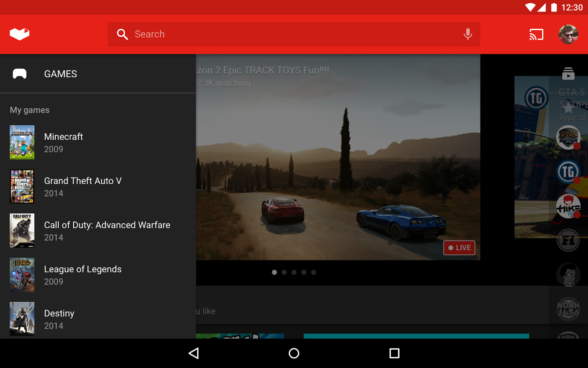This screenshot has height=368, width=588.
Task: Click the Search input field
Action: tap(294, 34)
